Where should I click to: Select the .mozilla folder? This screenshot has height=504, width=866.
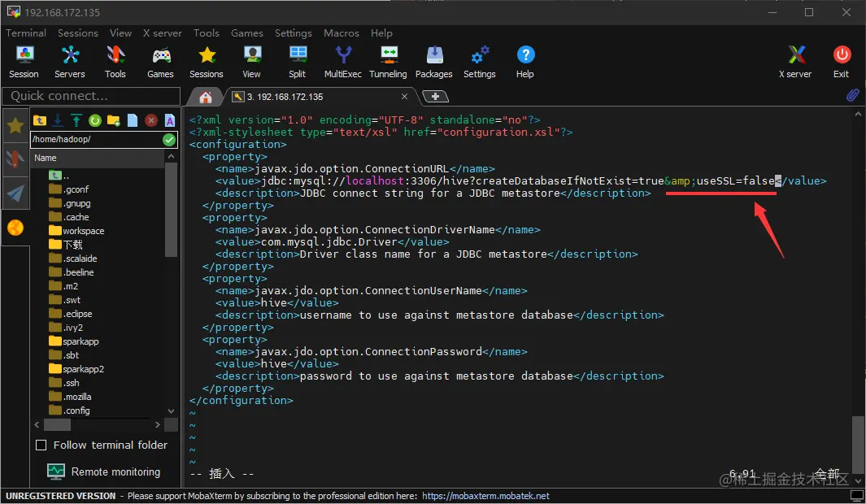click(71, 397)
